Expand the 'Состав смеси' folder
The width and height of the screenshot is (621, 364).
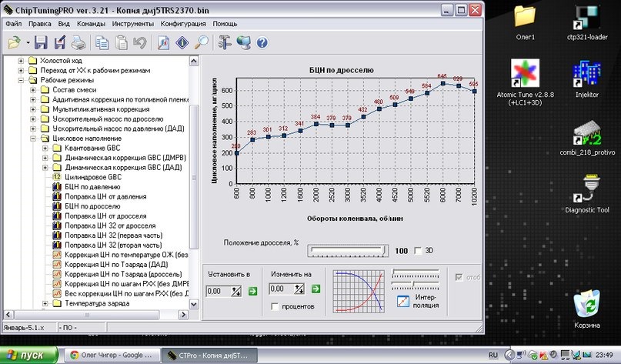33,90
